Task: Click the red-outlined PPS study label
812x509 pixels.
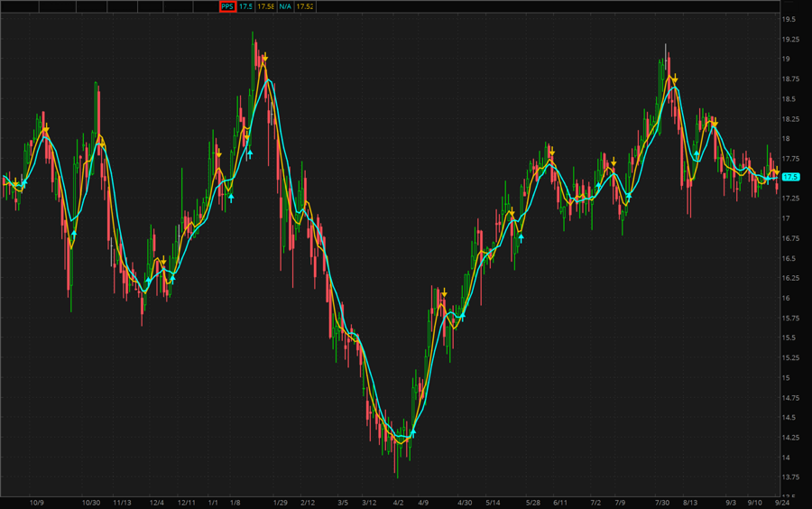Action: pos(227,6)
